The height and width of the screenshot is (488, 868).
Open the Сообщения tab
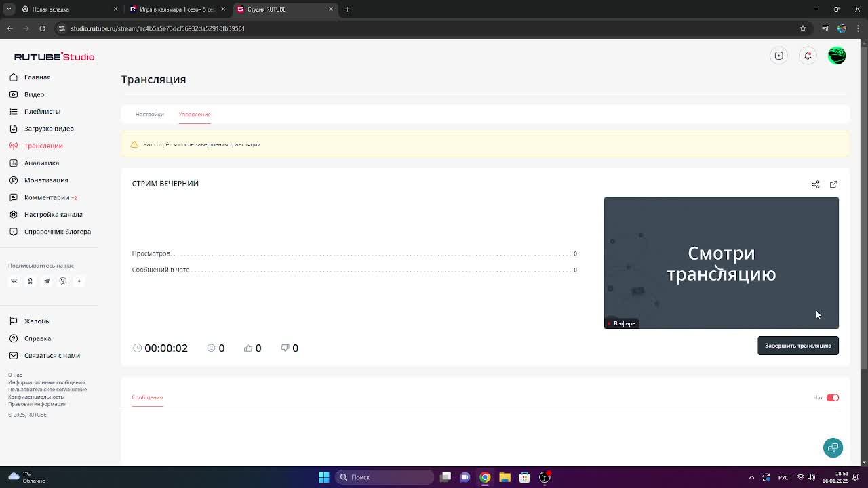[x=147, y=397]
